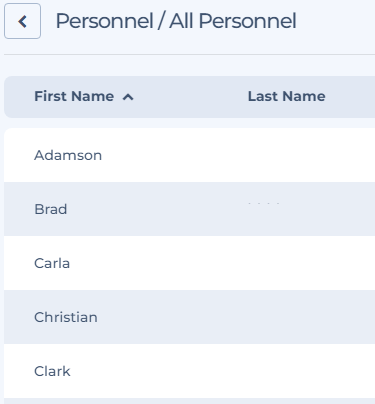The height and width of the screenshot is (404, 375).
Task: Click Clark's empty last name cell
Action: [x=310, y=371]
